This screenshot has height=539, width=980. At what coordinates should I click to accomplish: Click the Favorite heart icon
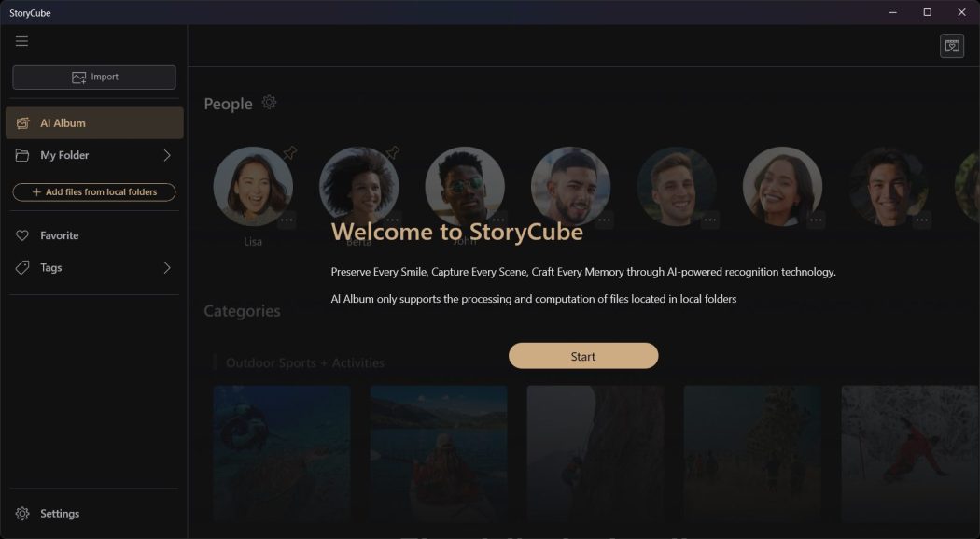point(22,235)
